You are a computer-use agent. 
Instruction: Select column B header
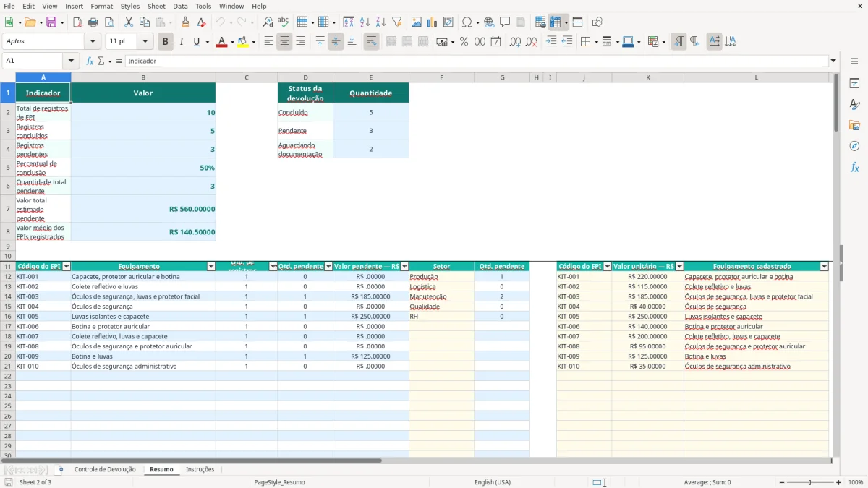(x=143, y=77)
